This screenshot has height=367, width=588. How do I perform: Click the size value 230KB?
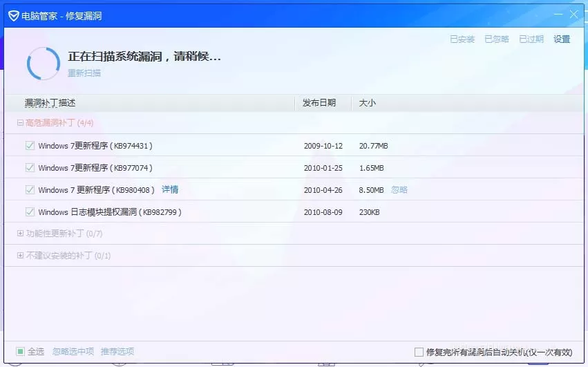pyautogui.click(x=370, y=212)
